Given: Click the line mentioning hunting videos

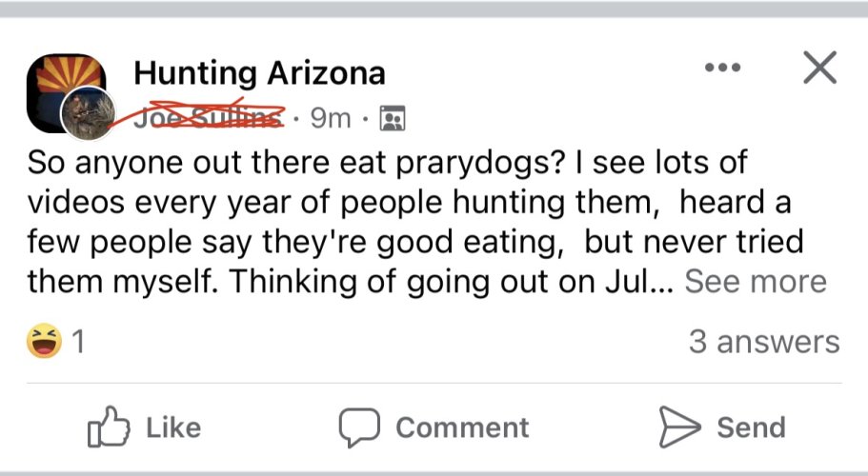Looking at the screenshot, I should [x=409, y=203].
